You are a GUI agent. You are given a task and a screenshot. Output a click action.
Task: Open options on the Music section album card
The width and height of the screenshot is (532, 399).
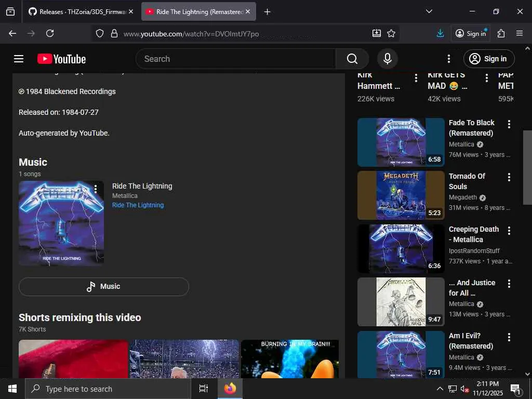pos(96,189)
